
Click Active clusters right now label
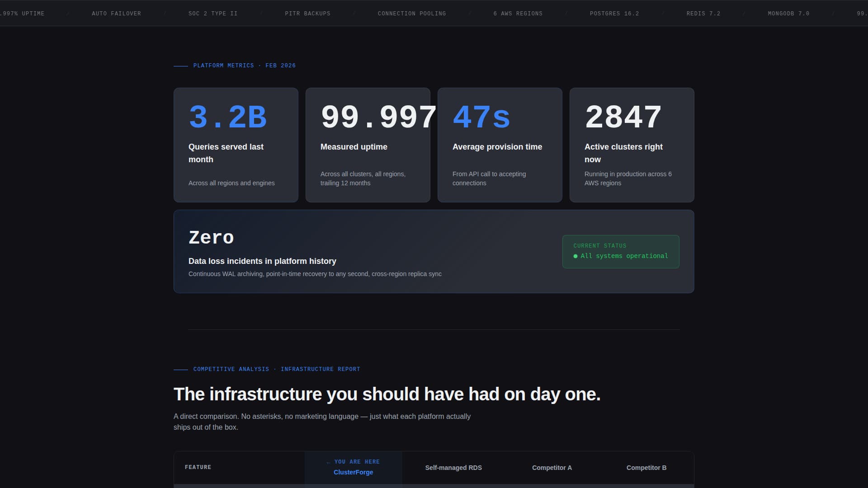(x=623, y=153)
